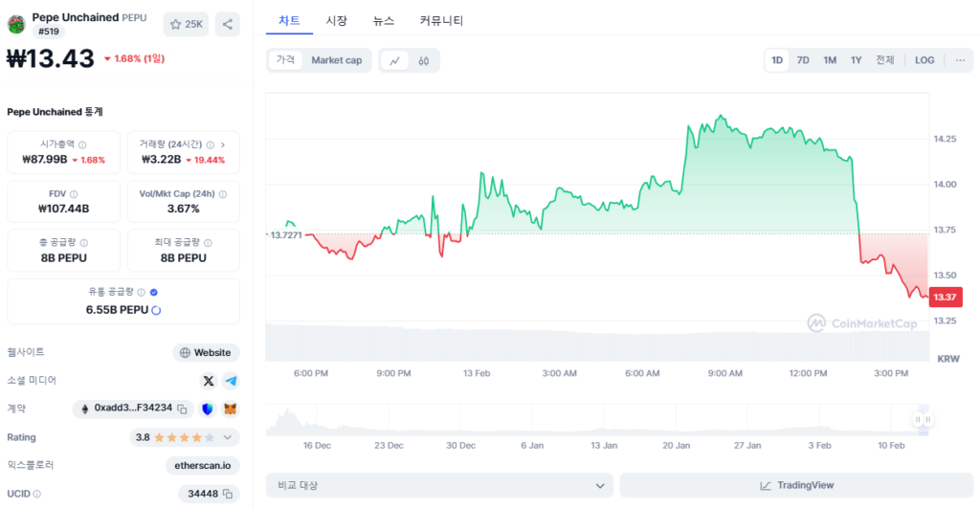The width and height of the screenshot is (980, 508).
Task: Show info for Vol/Mkt Cap (24h)
Action: [x=223, y=194]
